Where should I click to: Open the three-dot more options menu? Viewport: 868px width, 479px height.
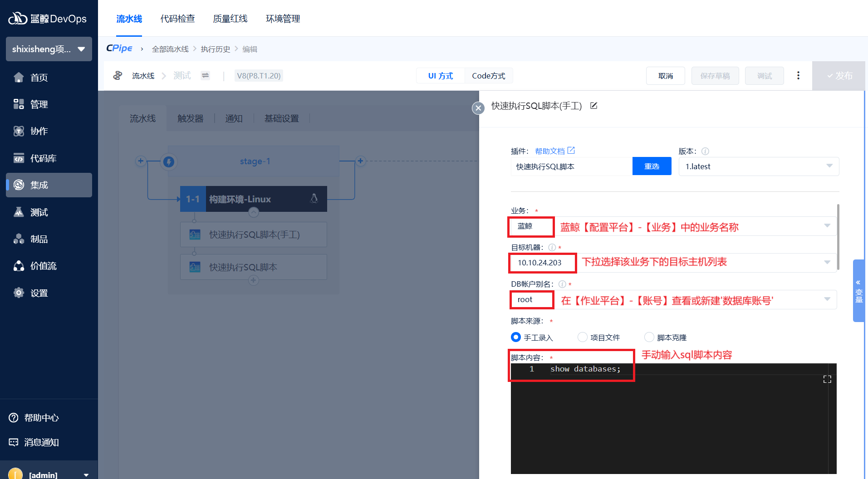pyautogui.click(x=798, y=76)
